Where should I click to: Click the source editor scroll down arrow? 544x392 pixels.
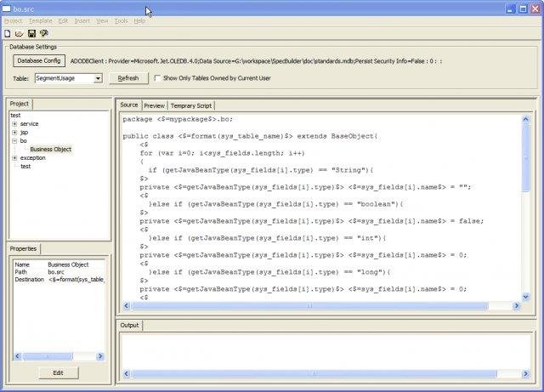(525, 297)
